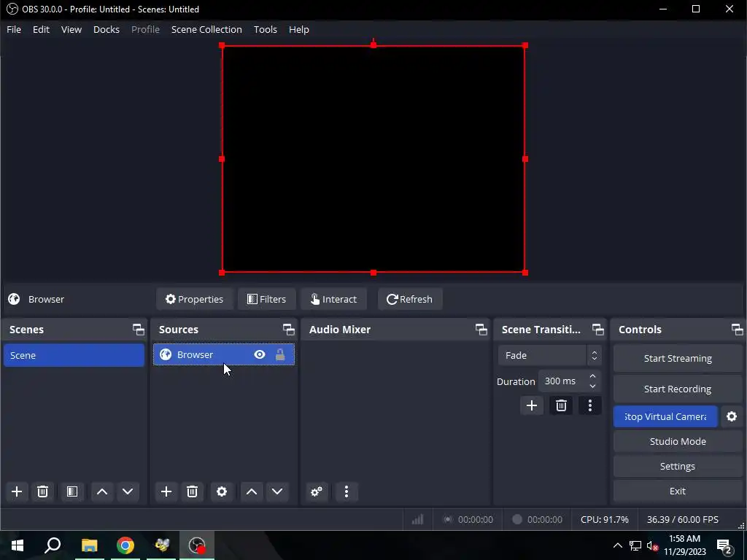Remove the scene transition trash icon
This screenshot has height=560, width=747.
[x=561, y=405]
